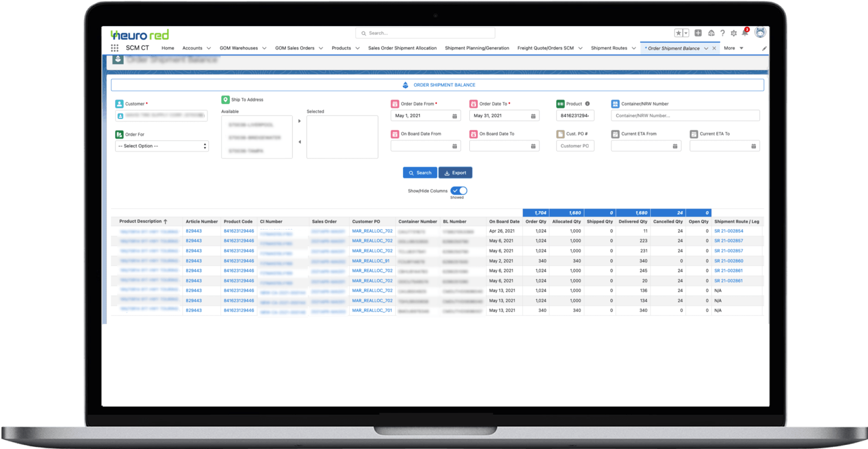Open On Board Date From calendar picker
Screen dimensions: 868x449
coord(454,146)
